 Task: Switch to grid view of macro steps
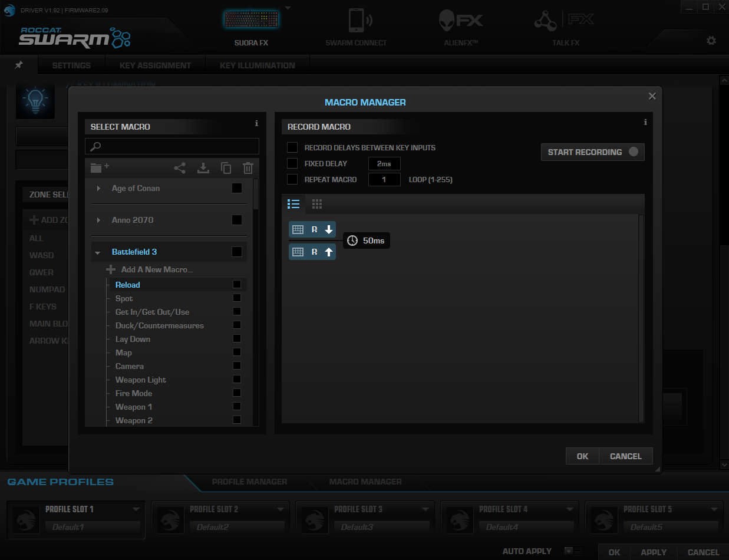pos(317,204)
